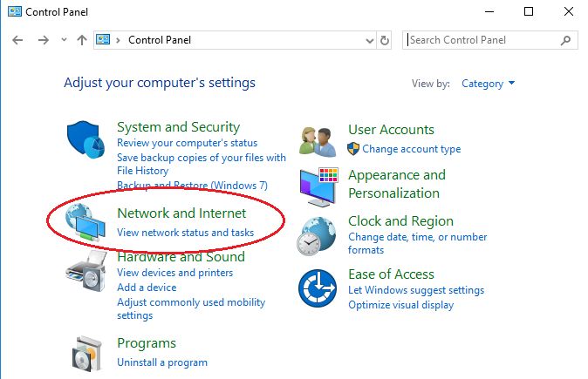Image resolution: width=588 pixels, height=379 pixels.
Task: Click the Network and Internet globe icon
Action: [x=85, y=222]
